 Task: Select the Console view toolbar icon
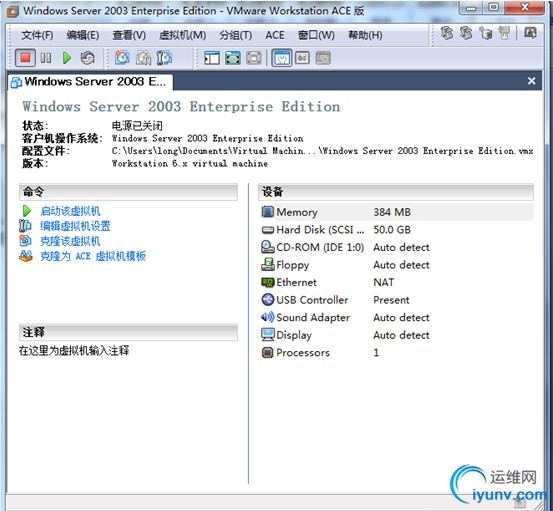323,58
